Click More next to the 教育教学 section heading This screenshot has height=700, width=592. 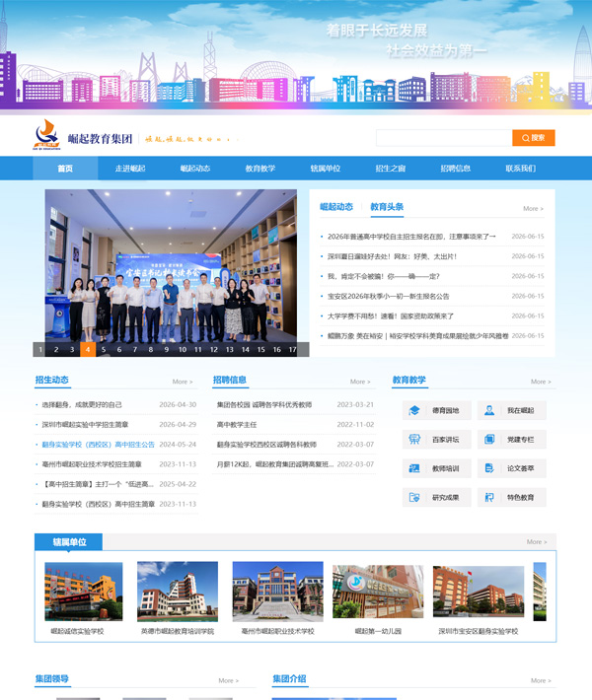[x=541, y=382]
